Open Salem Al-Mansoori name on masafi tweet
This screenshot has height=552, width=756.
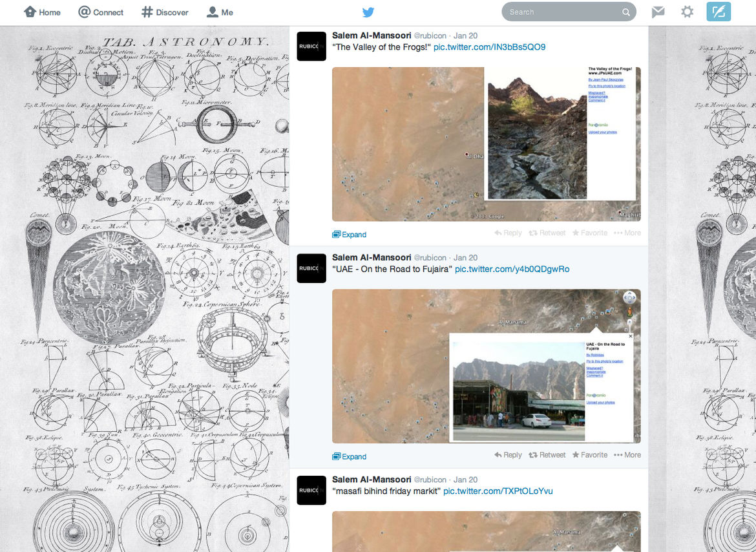point(372,479)
